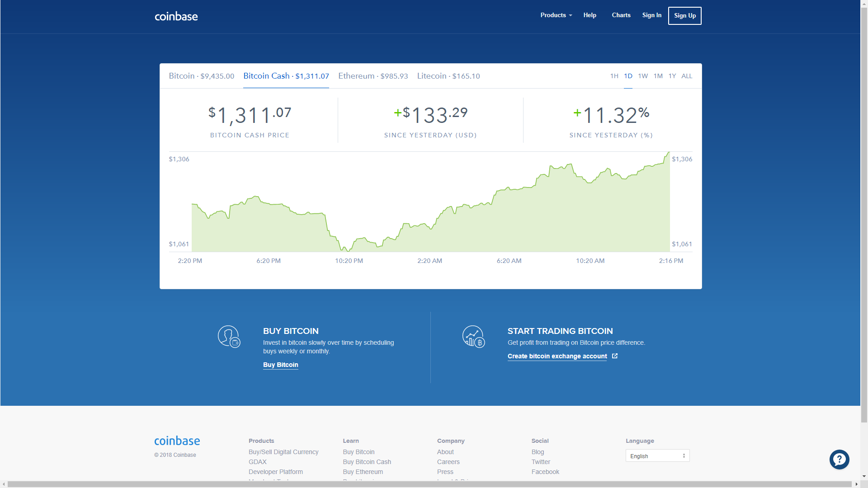868x488 pixels.
Task: Switch to the Ethereum price tab
Action: pyautogui.click(x=373, y=76)
